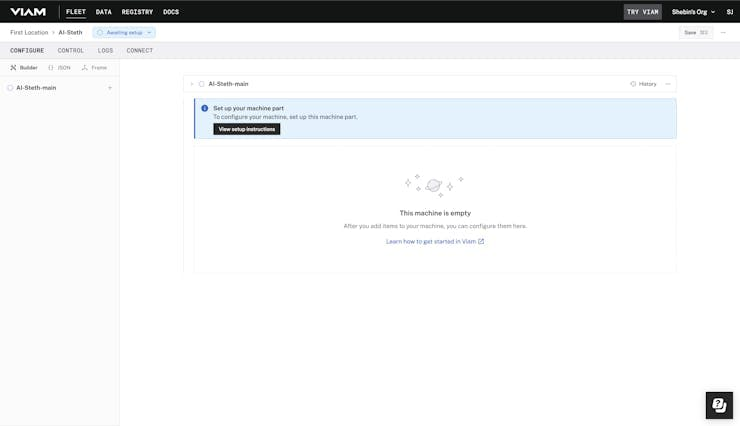Open the Awaiting setup status dropdown
Screen dimensions: 740x426
(124, 33)
